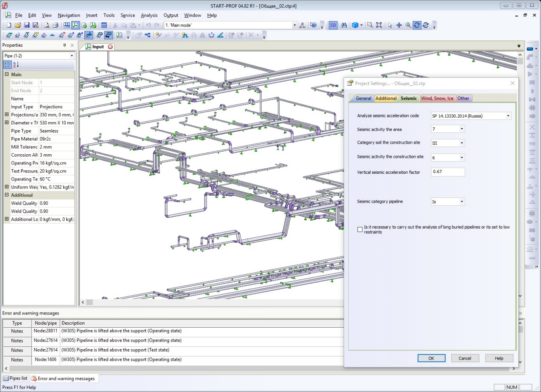
Task: Switch to the Wind, Snow, Ice tab
Action: click(x=437, y=98)
